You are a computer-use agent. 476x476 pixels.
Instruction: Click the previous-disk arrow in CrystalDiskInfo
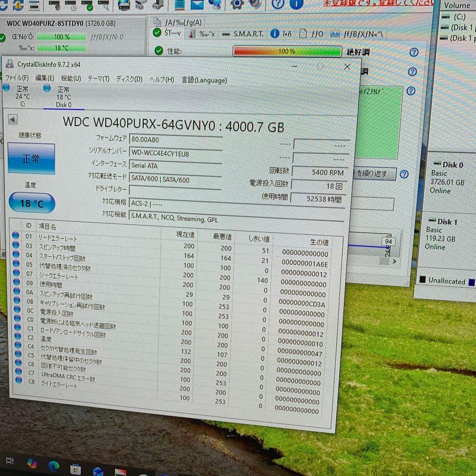(x=12, y=119)
